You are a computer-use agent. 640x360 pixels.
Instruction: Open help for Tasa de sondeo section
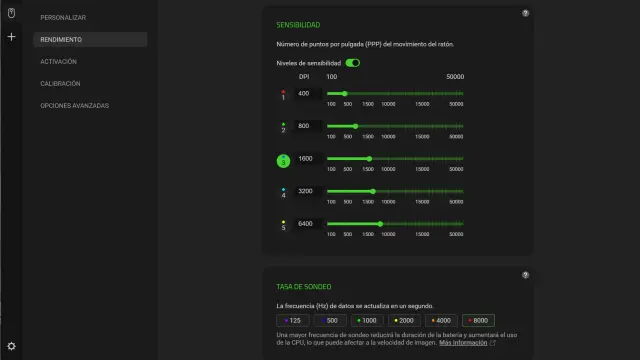click(x=525, y=275)
